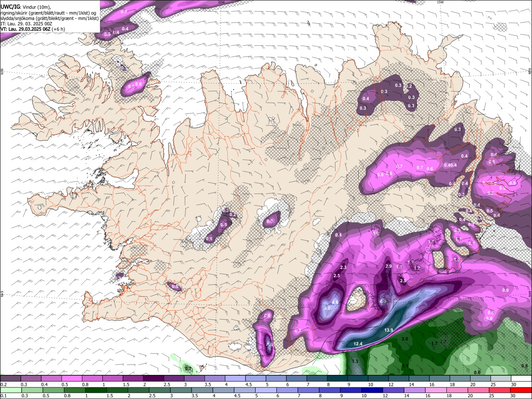
Task: Click the darkest green 1 swatch in lower legend row
Action: 97,390
